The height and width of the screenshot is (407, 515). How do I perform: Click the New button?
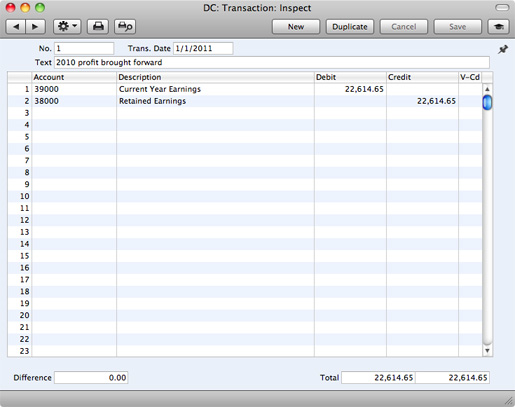pos(296,27)
